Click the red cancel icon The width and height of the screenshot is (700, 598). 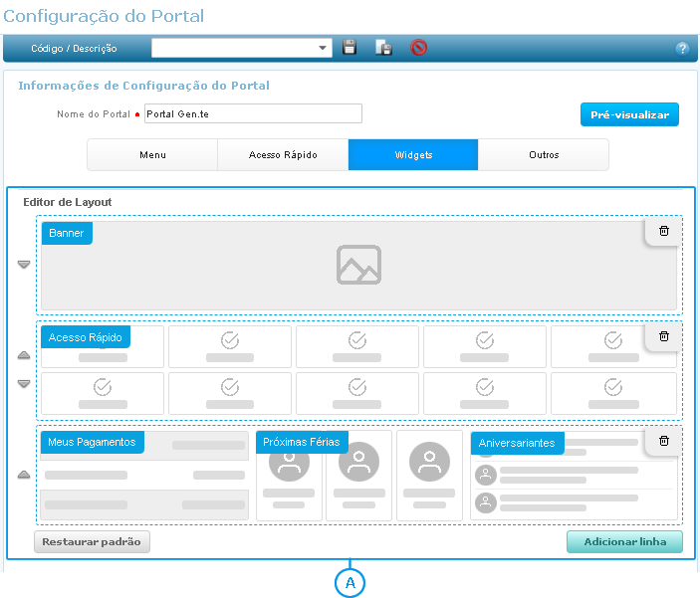[x=419, y=47]
